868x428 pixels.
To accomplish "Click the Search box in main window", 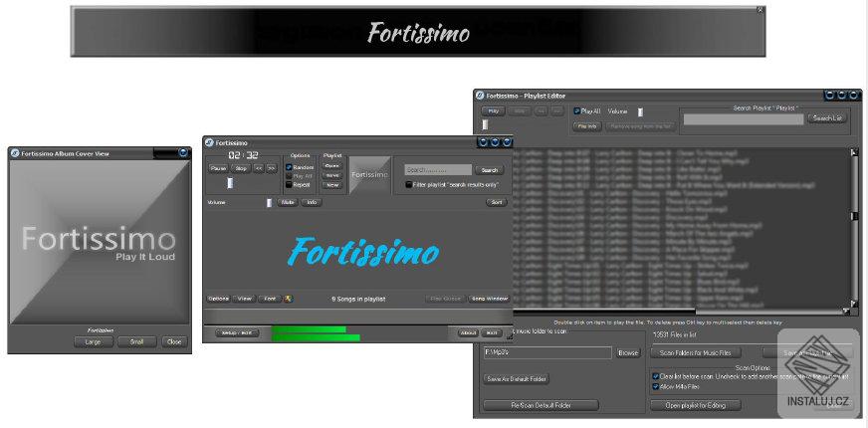I will click(438, 170).
